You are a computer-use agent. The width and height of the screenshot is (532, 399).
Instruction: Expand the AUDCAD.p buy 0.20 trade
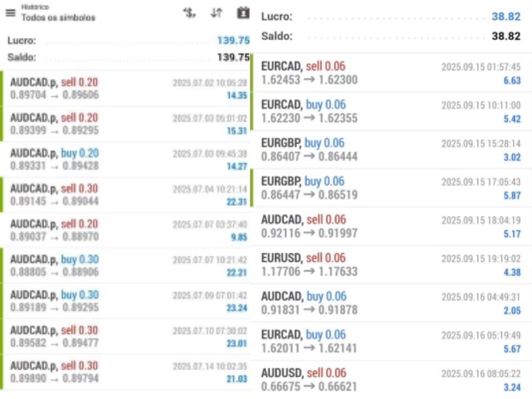tap(128, 160)
